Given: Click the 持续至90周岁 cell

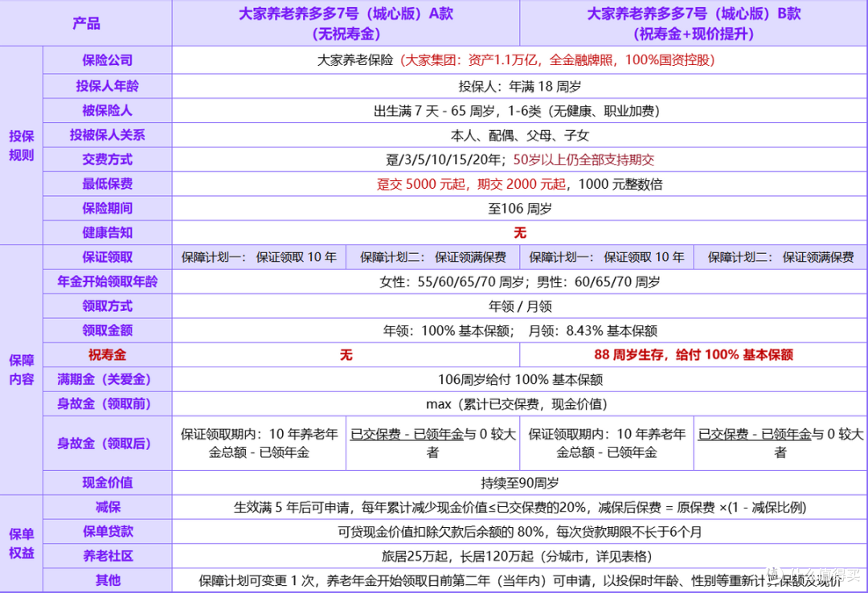Looking at the screenshot, I should [520, 483].
